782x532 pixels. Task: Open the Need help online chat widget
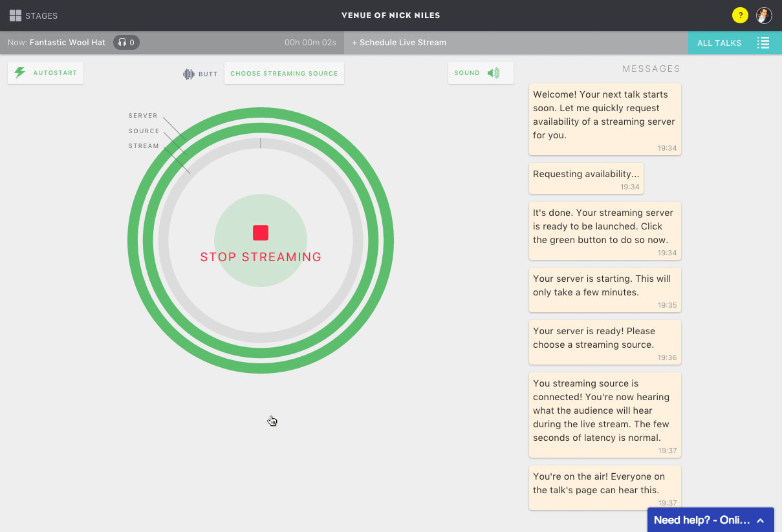(710, 520)
